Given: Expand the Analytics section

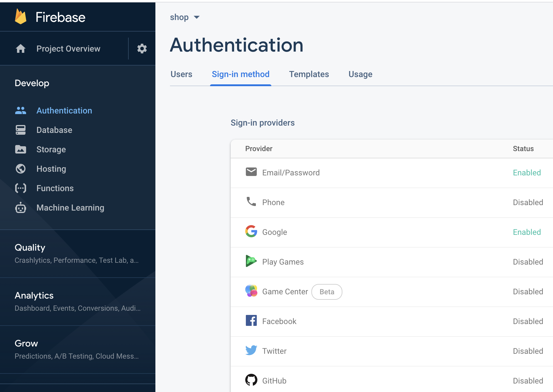Looking at the screenshot, I should [x=78, y=302].
